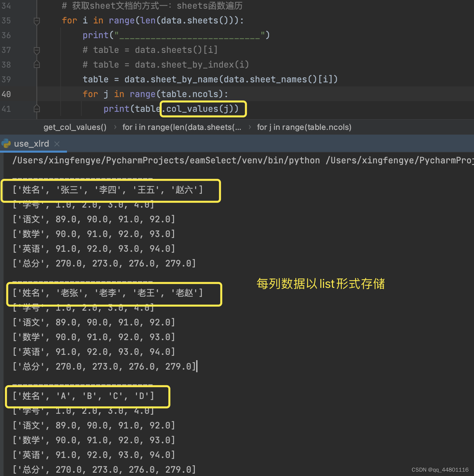Click the first '英语' output row
Screen dimensions: 474x476
tap(94, 249)
